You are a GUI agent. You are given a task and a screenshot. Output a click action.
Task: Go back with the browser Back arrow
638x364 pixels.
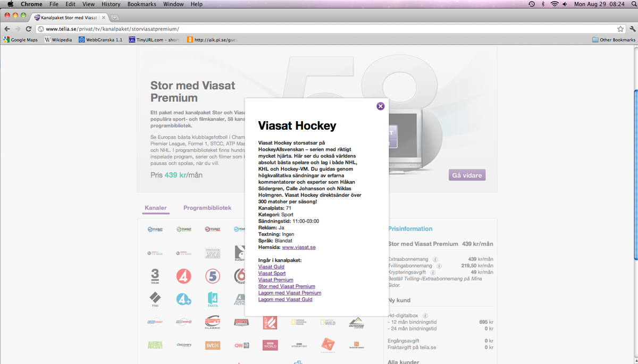click(x=7, y=29)
